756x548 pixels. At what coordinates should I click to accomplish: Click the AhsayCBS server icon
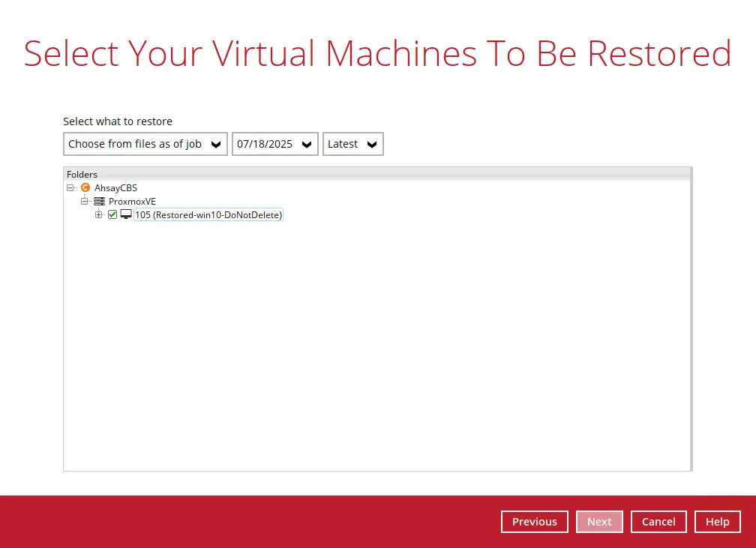point(85,187)
